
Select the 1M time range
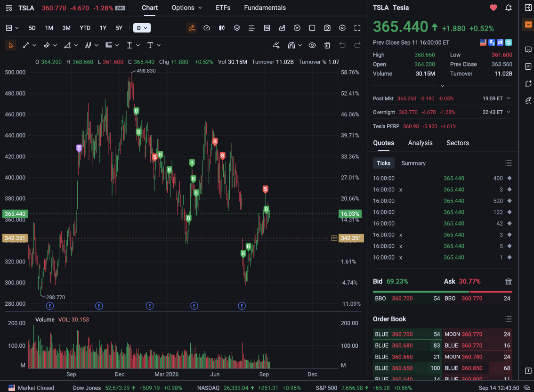click(49, 28)
